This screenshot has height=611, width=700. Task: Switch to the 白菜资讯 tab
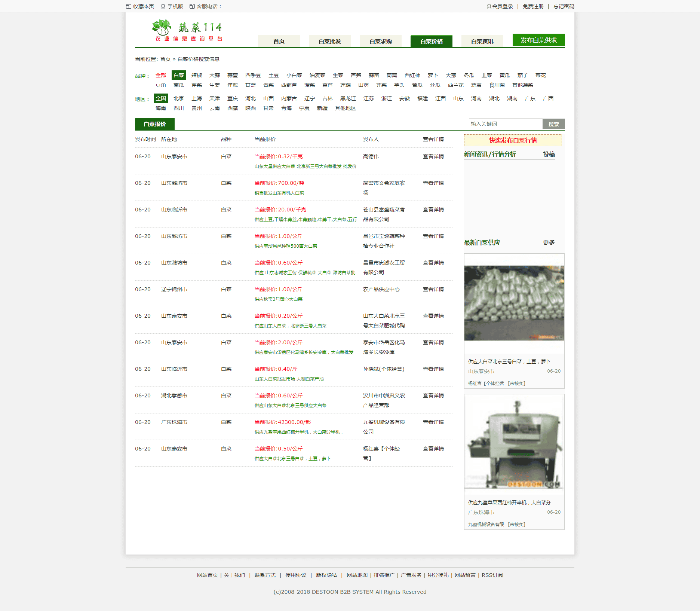click(482, 42)
